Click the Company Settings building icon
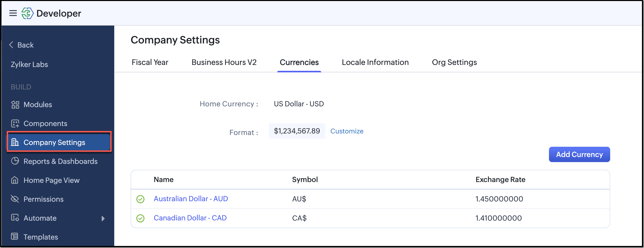Viewport: 644px width, 248px height. [x=15, y=142]
